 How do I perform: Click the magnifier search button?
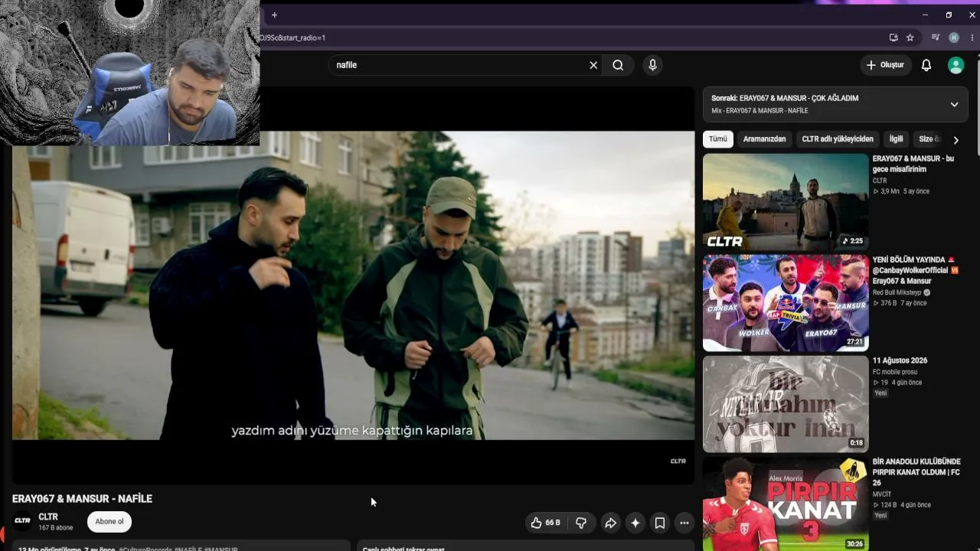tap(618, 65)
